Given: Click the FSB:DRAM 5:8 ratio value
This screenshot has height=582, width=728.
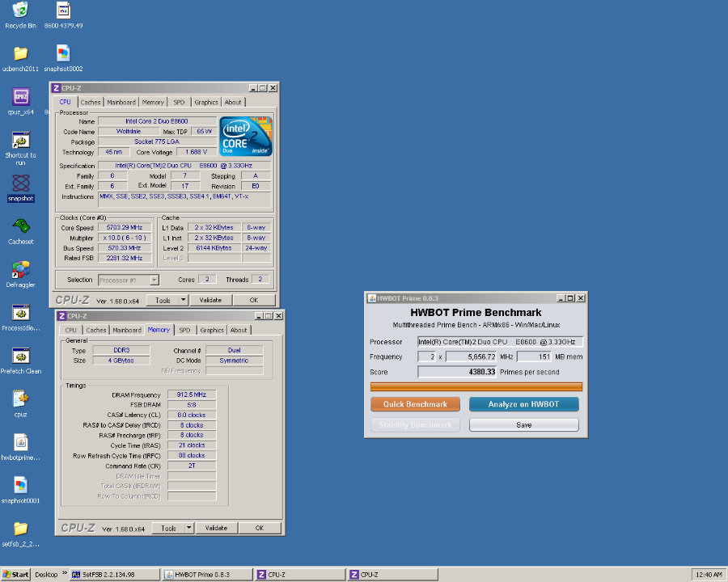Looking at the screenshot, I should coord(191,405).
